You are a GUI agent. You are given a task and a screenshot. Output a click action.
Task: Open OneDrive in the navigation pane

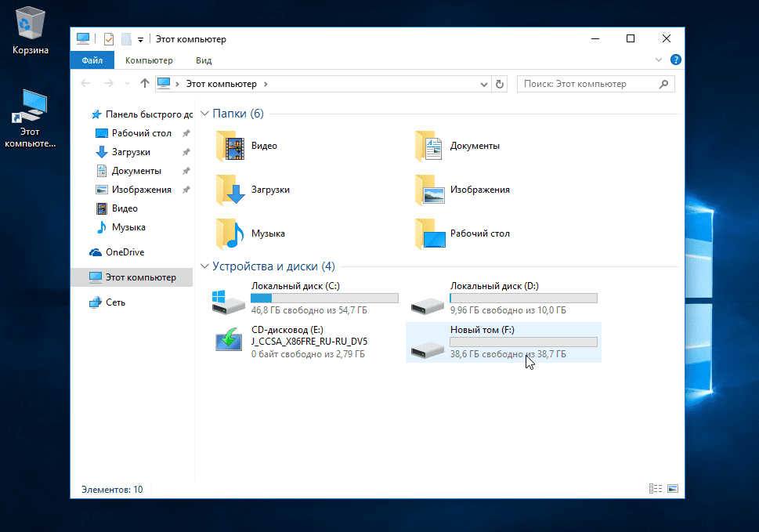coord(125,252)
